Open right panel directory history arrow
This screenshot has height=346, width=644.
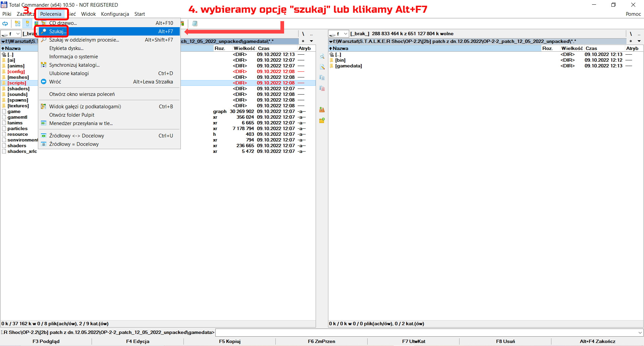(639, 41)
